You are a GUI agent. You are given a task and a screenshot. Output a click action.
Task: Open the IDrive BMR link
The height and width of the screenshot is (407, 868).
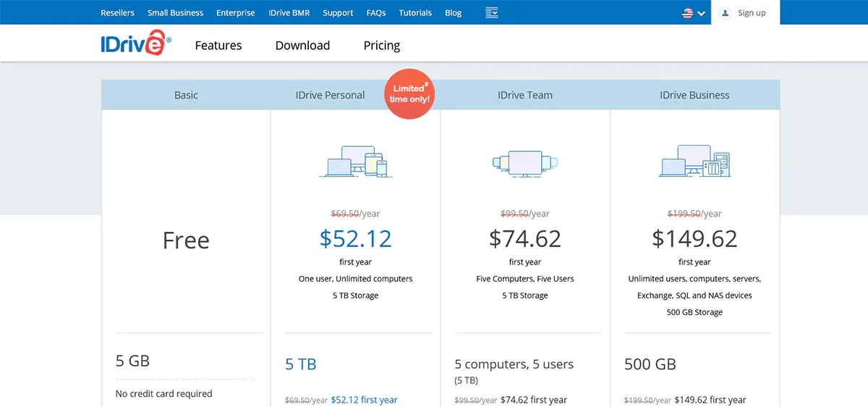pyautogui.click(x=289, y=13)
